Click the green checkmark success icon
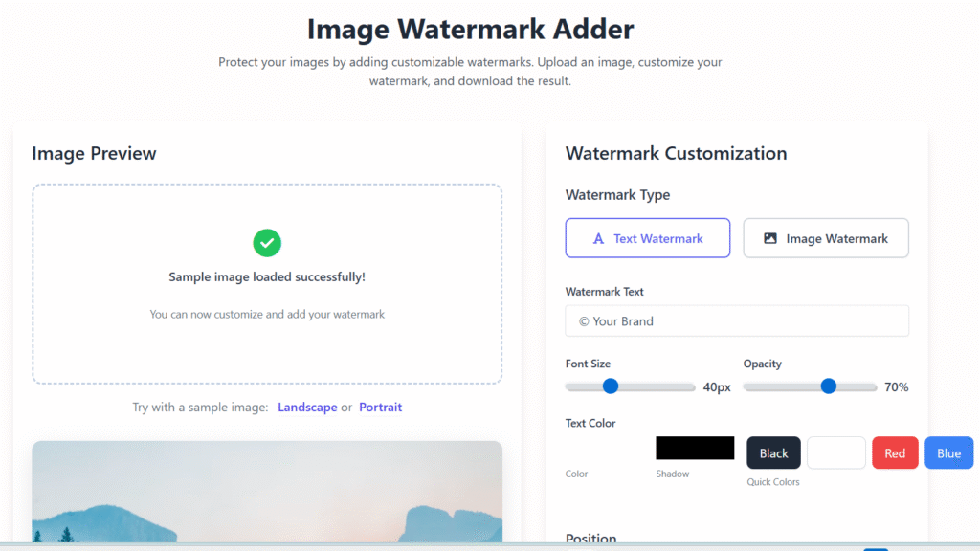Screen dimensions: 980x551 point(267,244)
